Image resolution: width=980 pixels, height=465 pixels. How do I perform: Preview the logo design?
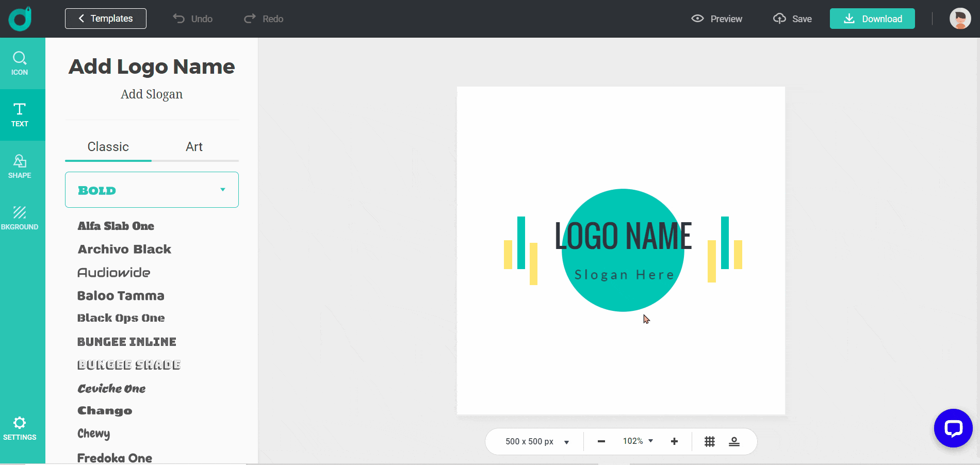[x=717, y=19]
